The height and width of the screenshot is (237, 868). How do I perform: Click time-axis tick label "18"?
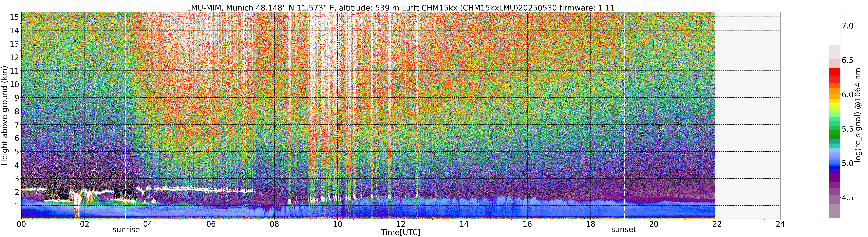click(x=590, y=224)
